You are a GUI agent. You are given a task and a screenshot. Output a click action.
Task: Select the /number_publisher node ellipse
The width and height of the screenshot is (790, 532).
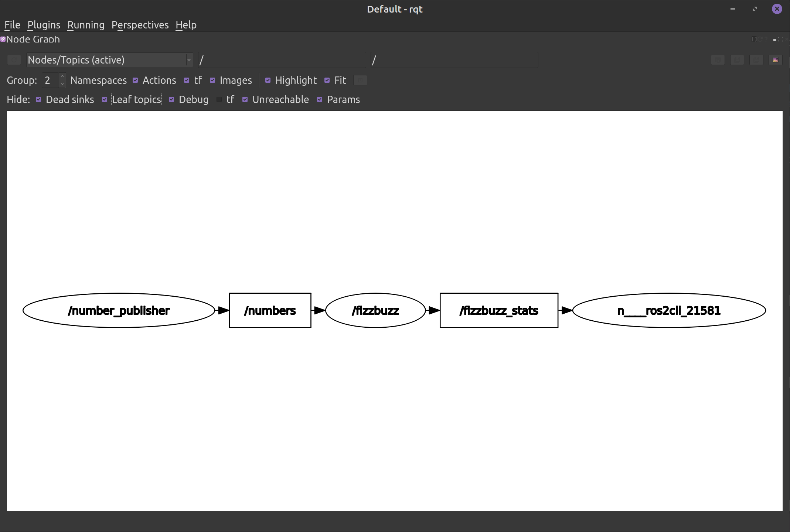click(x=119, y=310)
